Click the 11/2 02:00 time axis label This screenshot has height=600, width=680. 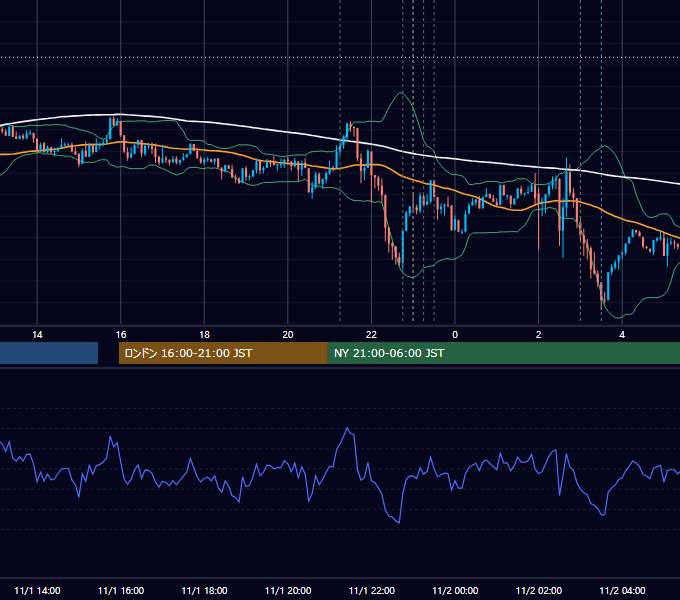[x=539, y=590]
